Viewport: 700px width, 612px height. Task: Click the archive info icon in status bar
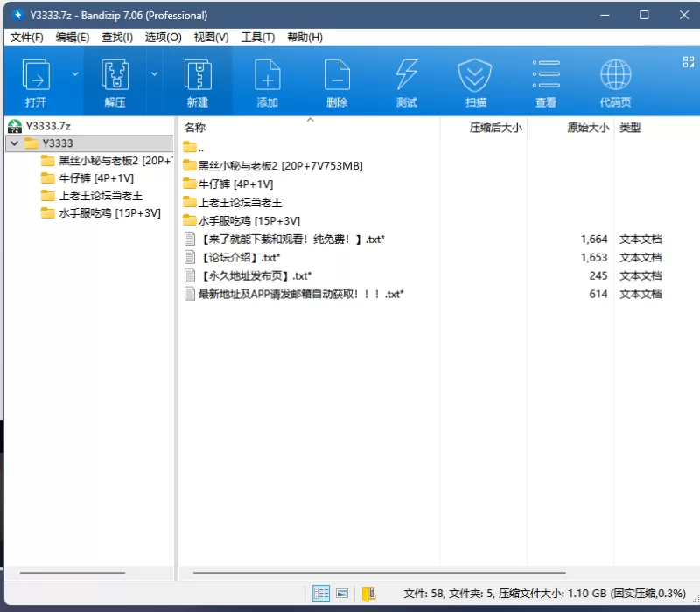point(368,594)
